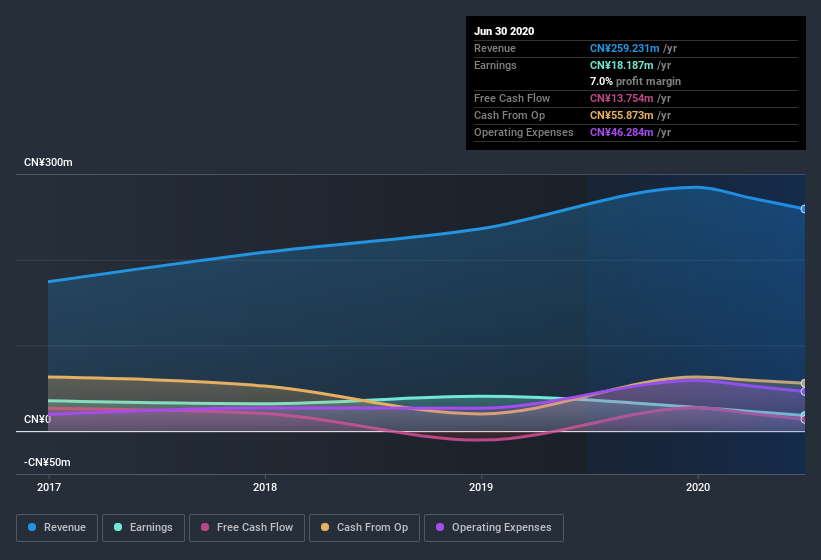821x560 pixels.
Task: Select the 2017 axis label
Action: [x=49, y=487]
